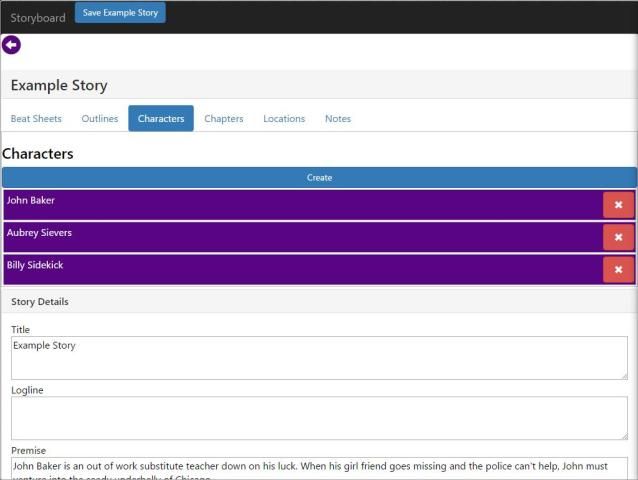Go to the Chapters tab
The width and height of the screenshot is (638, 480).
224,119
